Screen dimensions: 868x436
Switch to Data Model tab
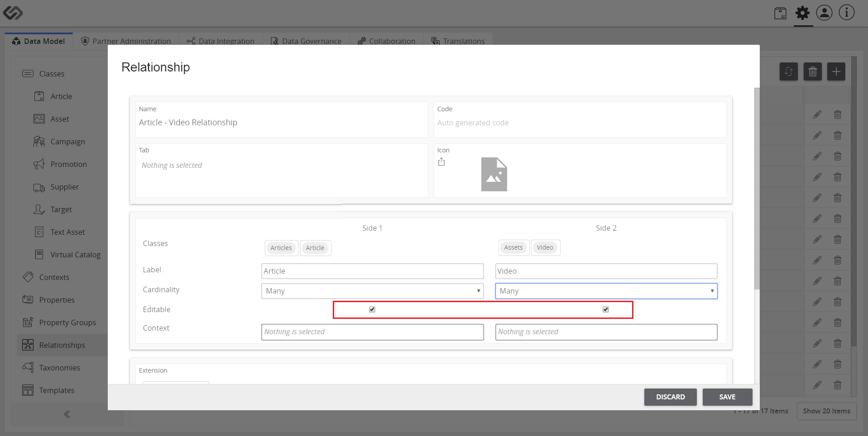pyautogui.click(x=39, y=41)
